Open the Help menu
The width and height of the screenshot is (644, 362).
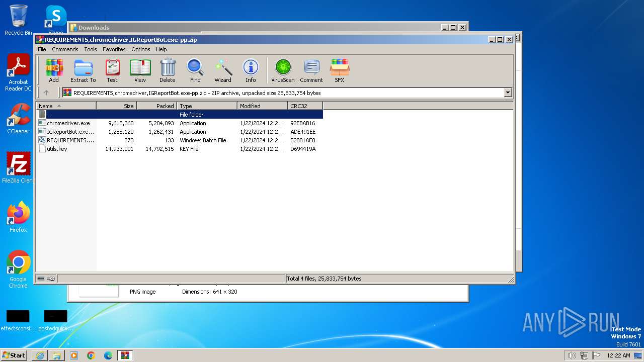click(161, 49)
